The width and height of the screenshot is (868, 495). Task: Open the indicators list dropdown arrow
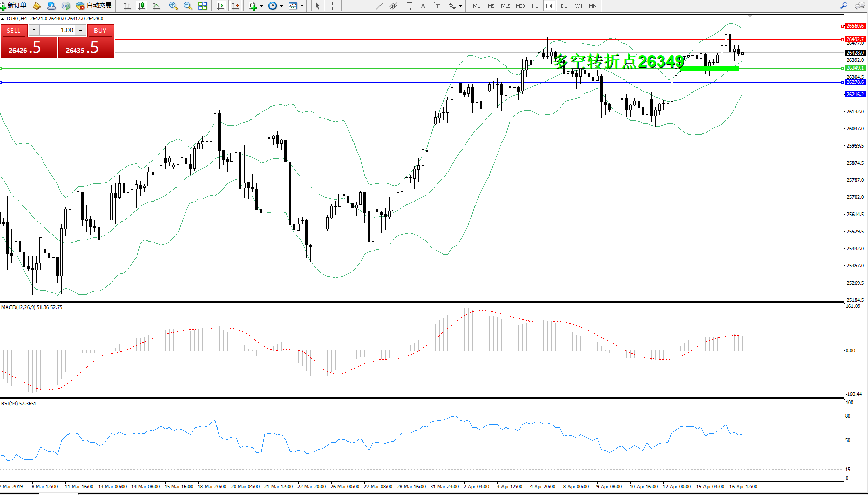coord(261,6)
